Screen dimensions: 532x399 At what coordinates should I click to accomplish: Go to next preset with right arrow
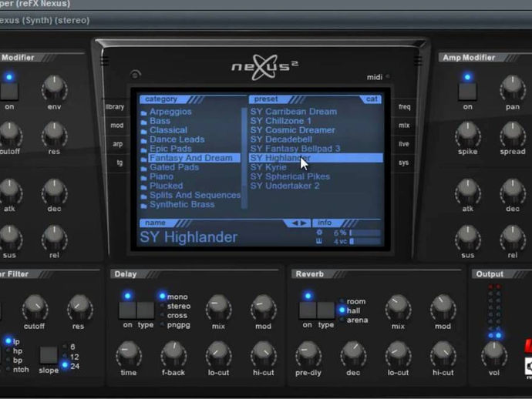[x=304, y=223]
